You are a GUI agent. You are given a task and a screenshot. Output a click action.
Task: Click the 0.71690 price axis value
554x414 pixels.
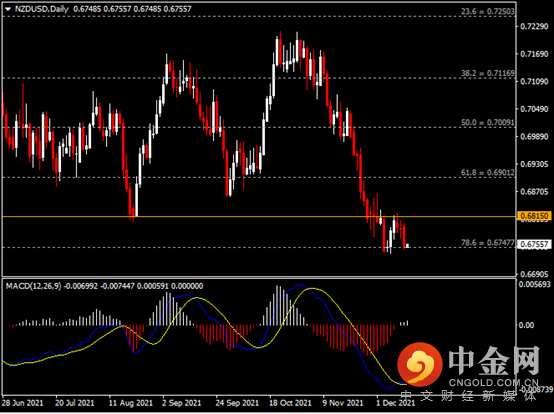[534, 54]
